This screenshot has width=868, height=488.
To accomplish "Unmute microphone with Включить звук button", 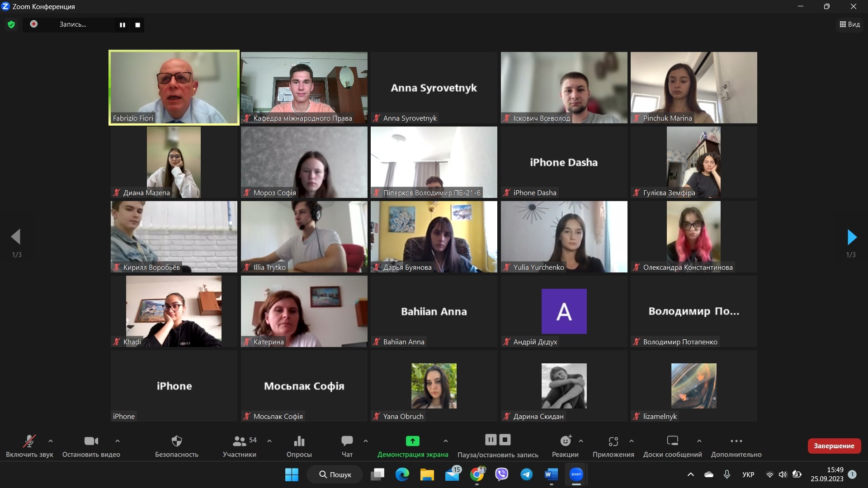I will (29, 446).
